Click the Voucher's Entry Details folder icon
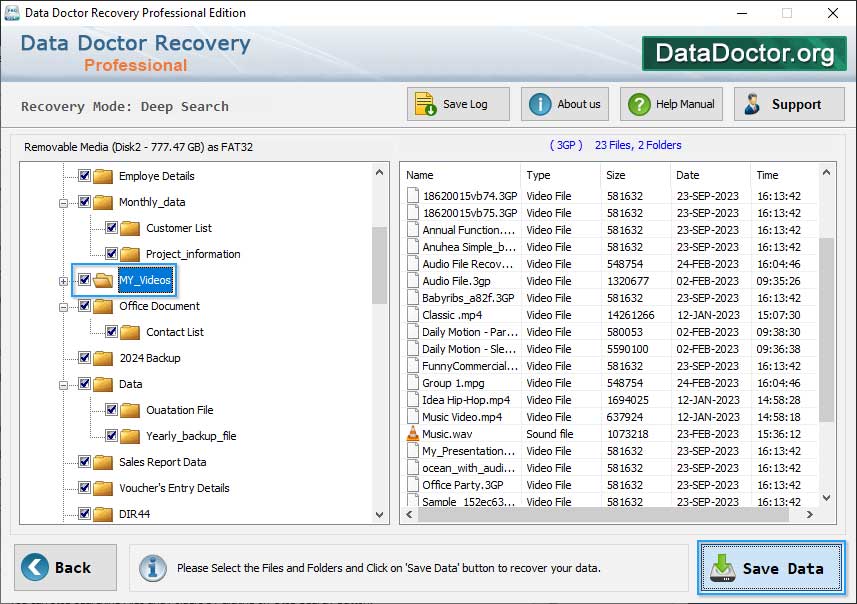Image resolution: width=857 pixels, height=604 pixels. pyautogui.click(x=103, y=488)
